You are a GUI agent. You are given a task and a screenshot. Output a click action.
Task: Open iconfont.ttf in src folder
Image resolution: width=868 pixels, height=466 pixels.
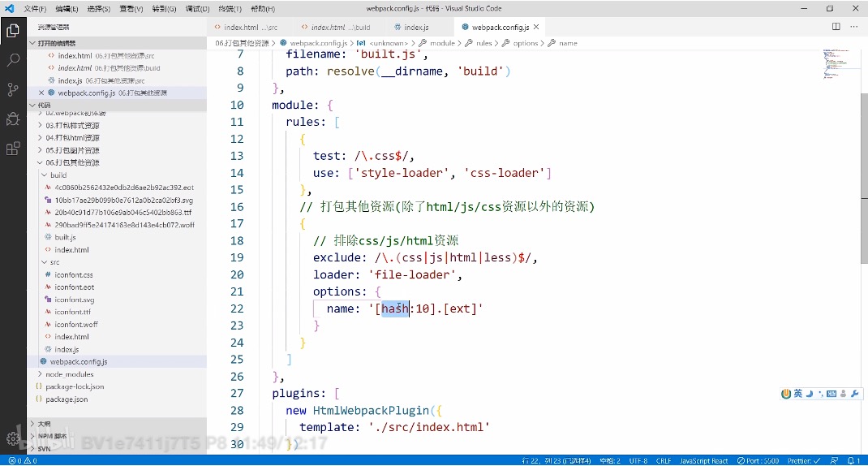[x=72, y=312]
